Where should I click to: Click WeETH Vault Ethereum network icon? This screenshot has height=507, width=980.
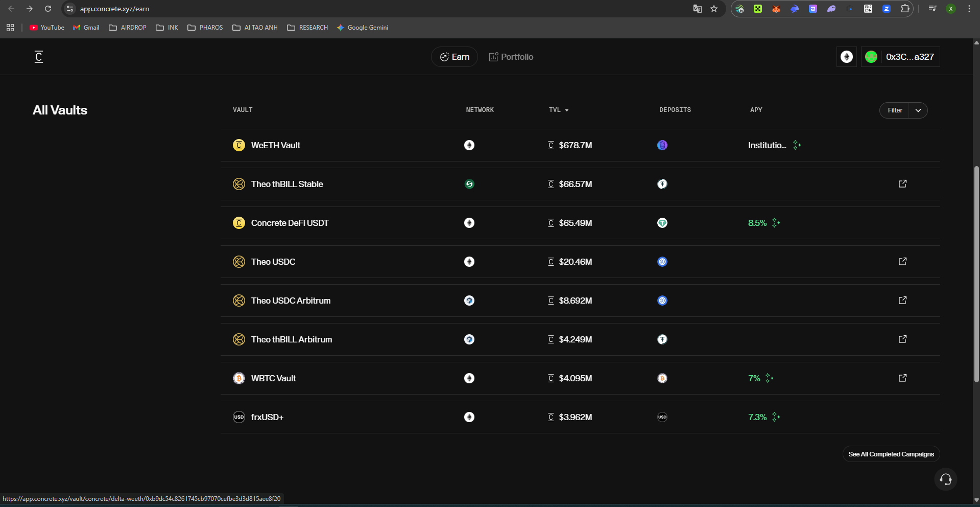coord(469,145)
